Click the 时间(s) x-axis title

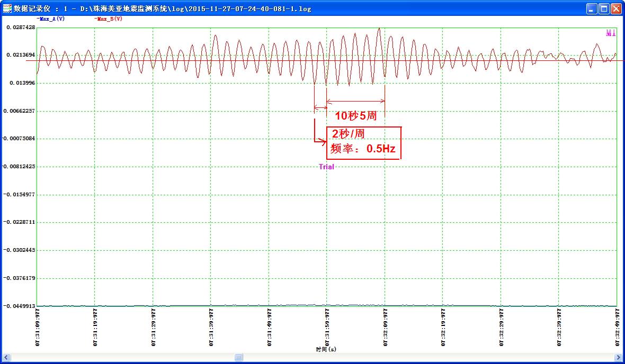326,349
